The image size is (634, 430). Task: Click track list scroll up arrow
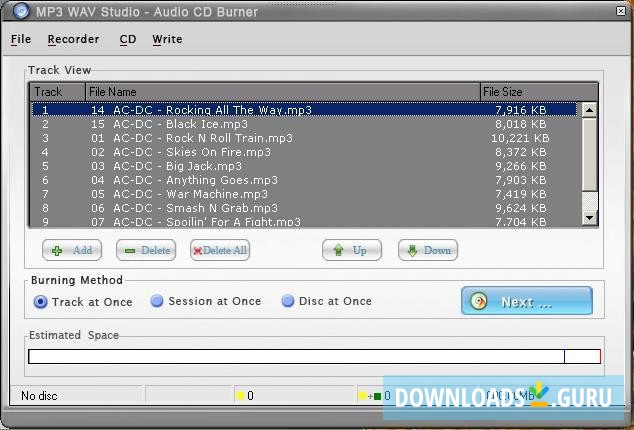click(590, 110)
